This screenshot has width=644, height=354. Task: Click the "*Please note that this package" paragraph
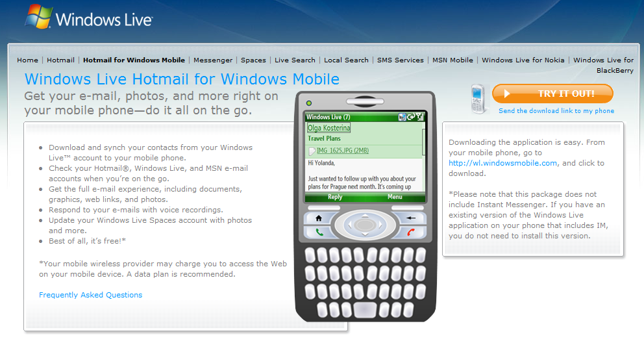[x=528, y=215]
